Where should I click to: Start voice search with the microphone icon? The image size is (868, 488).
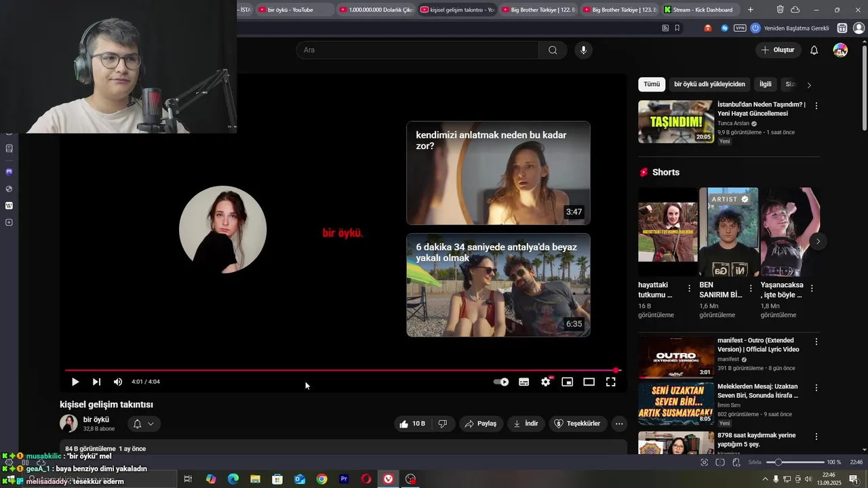[x=583, y=50]
